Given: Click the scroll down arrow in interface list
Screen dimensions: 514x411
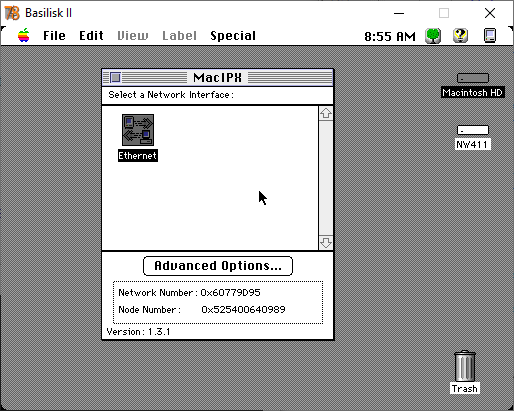Looking at the screenshot, I should pos(326,242).
